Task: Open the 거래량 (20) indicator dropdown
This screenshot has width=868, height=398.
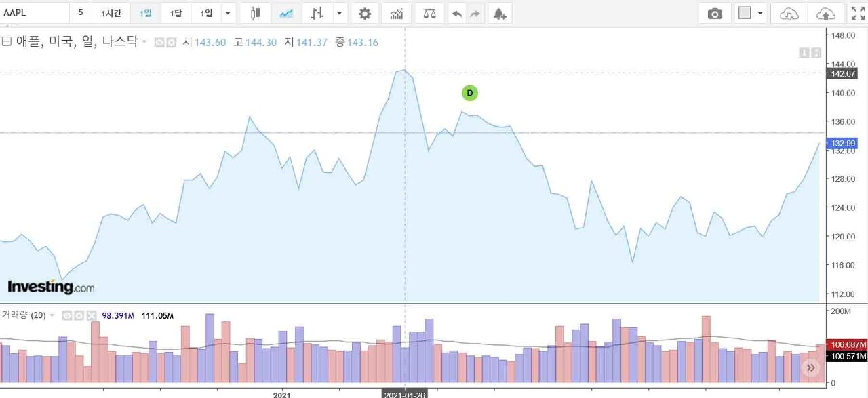Action: click(x=52, y=315)
